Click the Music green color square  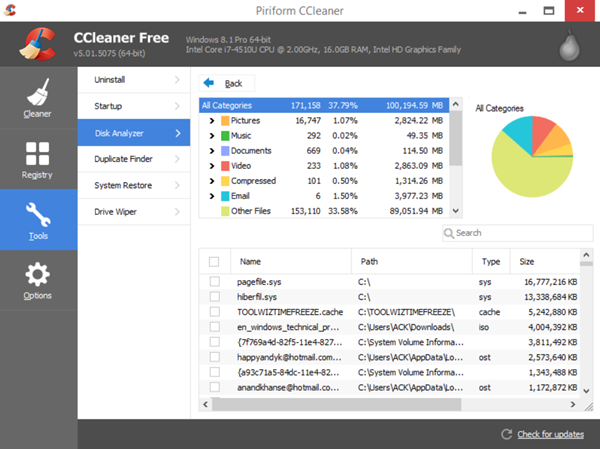click(x=225, y=136)
